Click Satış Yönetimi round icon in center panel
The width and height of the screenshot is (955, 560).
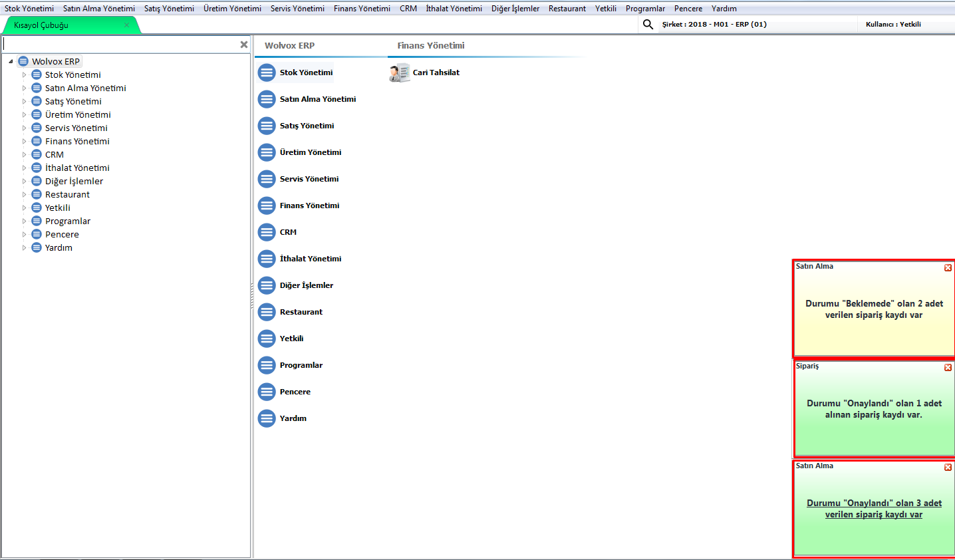pyautogui.click(x=267, y=126)
